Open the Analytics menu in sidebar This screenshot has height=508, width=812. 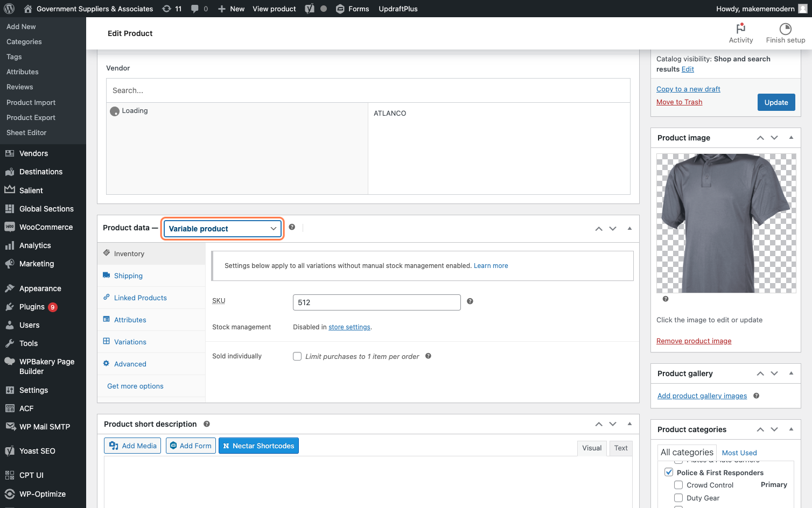[43, 245]
